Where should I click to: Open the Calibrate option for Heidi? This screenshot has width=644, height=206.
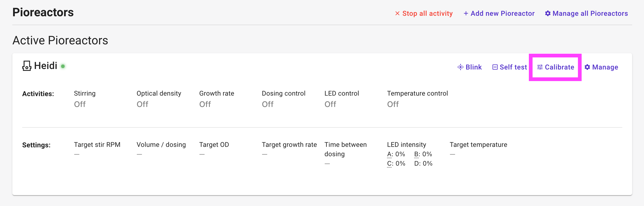[x=555, y=67]
